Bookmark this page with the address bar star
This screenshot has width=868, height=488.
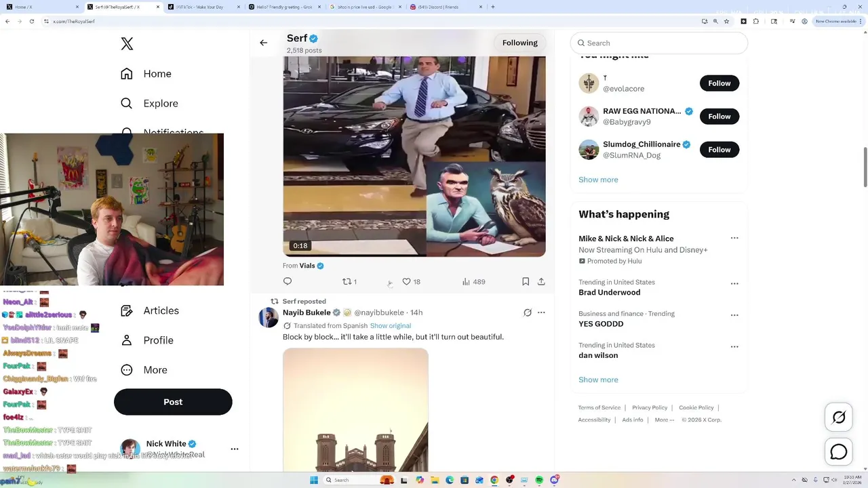tap(726, 21)
